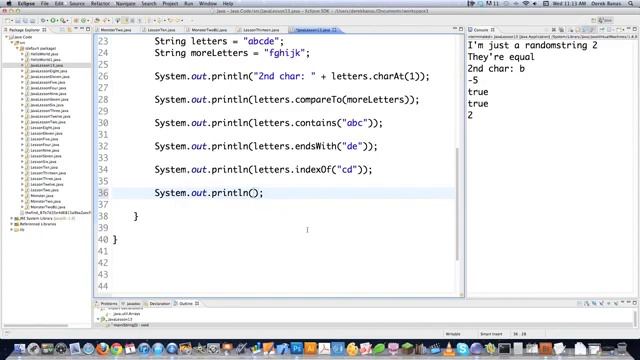Viewport: 640px width, 360px height.
Task: Click the Save All toolbar icon
Action: [25, 20]
